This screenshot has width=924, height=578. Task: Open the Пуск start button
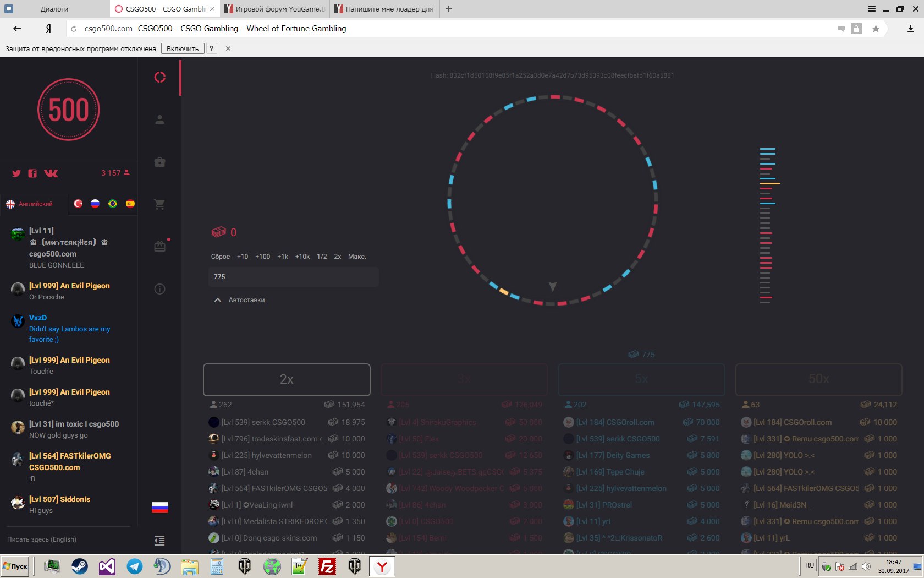tap(15, 566)
